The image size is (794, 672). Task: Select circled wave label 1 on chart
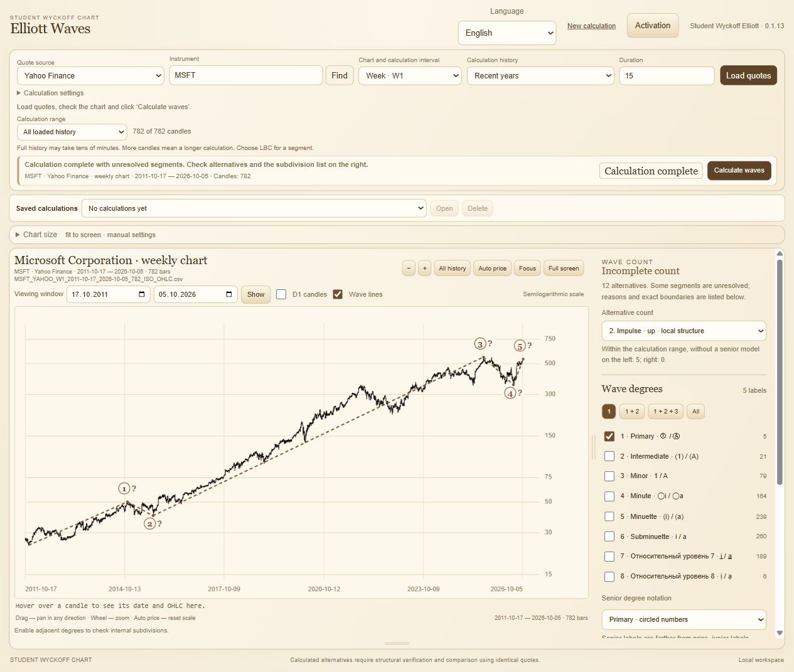point(124,488)
